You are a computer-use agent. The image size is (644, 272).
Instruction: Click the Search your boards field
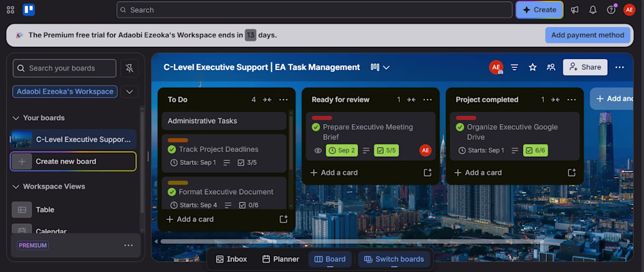click(x=64, y=68)
